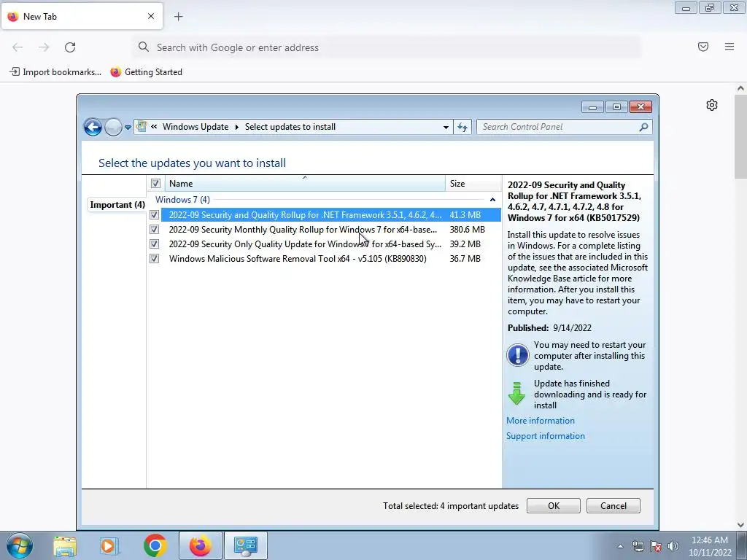Viewport: 747px width, 560px height.
Task: Go back with the Windows Update back arrow
Action: click(x=93, y=127)
